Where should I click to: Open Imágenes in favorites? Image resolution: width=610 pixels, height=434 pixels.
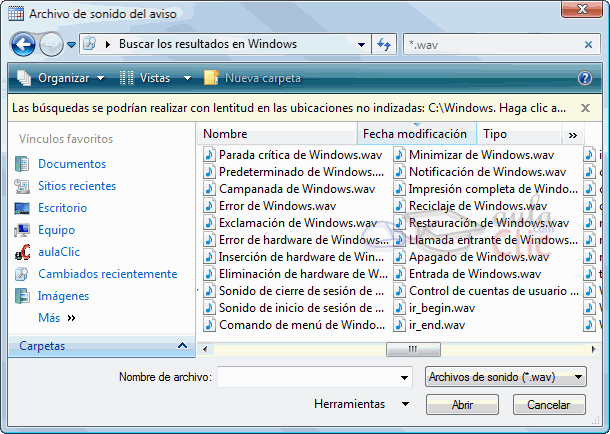point(63,296)
